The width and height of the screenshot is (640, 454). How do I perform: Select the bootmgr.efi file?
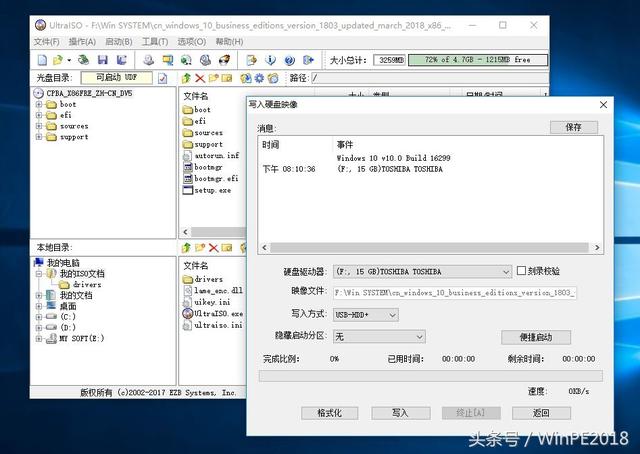[216, 178]
